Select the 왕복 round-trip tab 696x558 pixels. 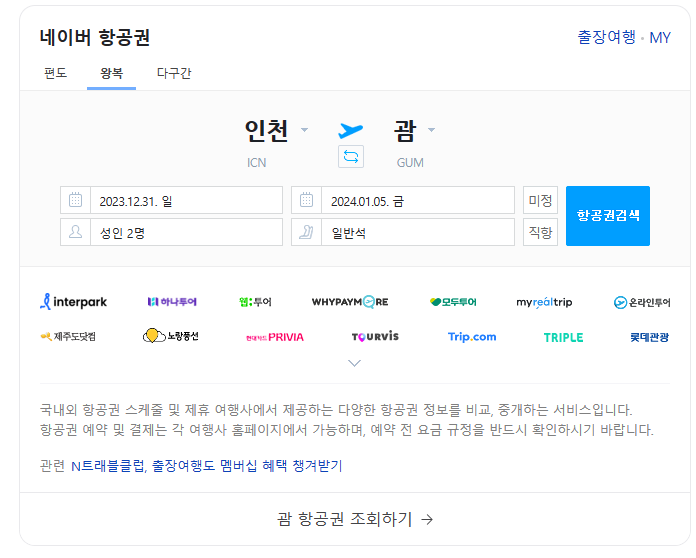coord(111,73)
